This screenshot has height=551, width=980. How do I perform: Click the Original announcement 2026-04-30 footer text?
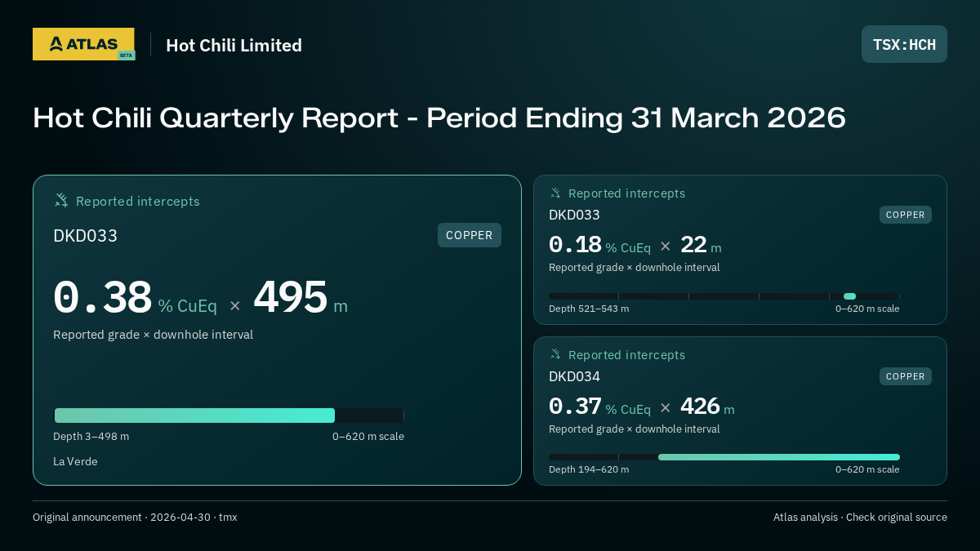click(x=135, y=518)
